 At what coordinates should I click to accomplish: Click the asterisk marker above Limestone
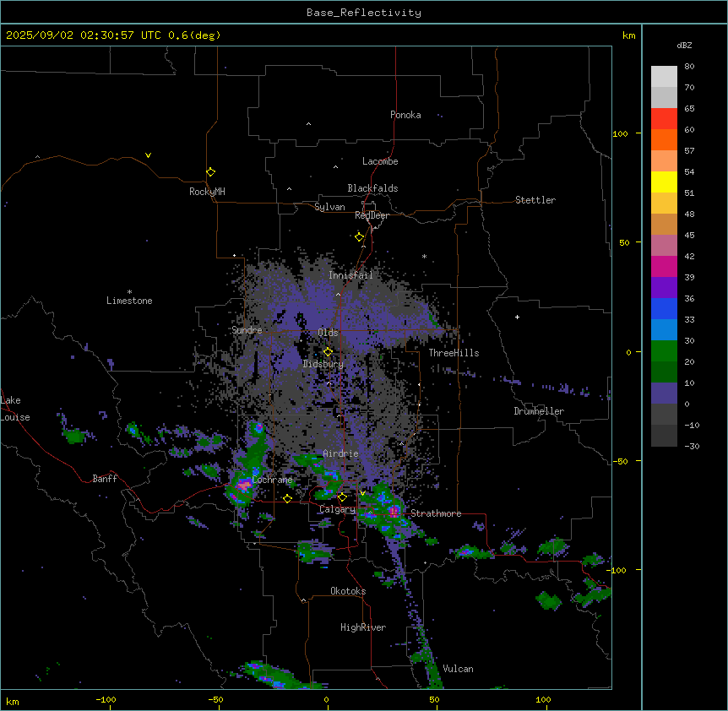129,292
